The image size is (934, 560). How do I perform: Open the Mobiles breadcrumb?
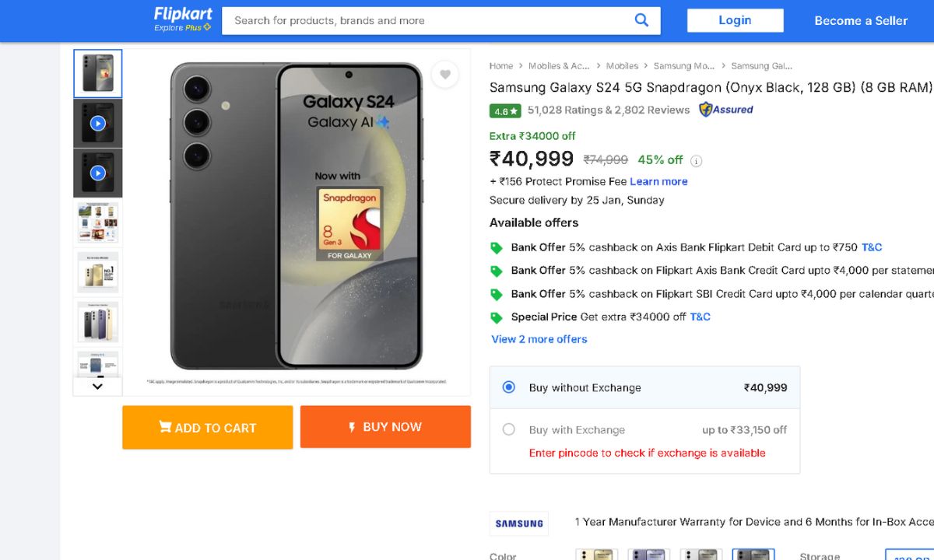point(622,66)
